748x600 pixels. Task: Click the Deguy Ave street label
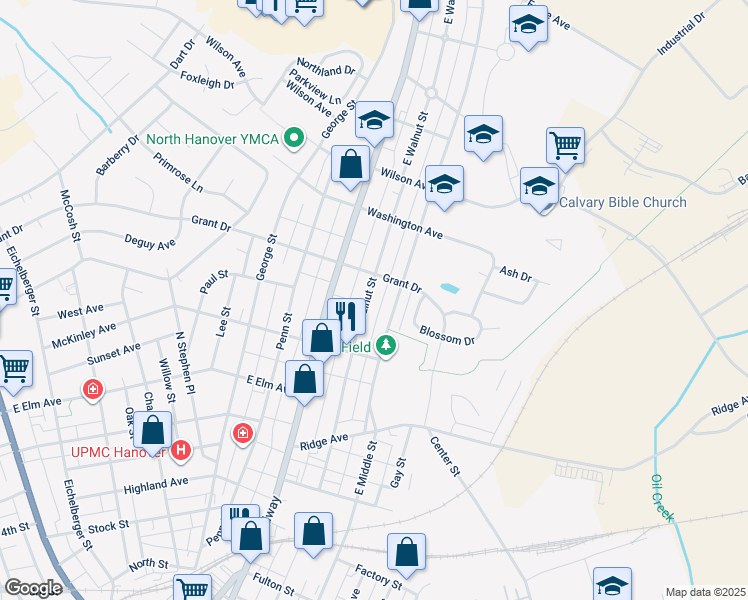click(150, 242)
